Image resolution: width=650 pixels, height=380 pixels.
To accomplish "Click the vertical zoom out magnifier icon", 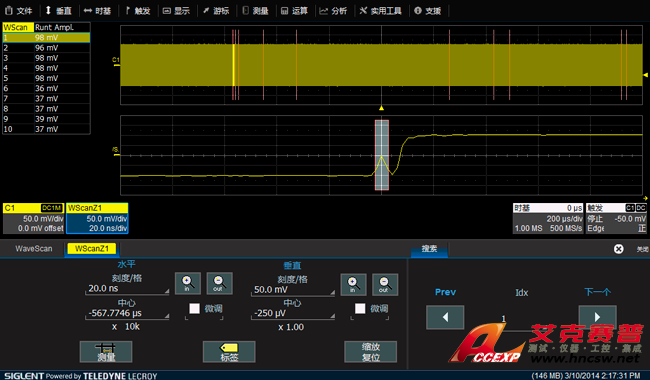I will 385,285.
